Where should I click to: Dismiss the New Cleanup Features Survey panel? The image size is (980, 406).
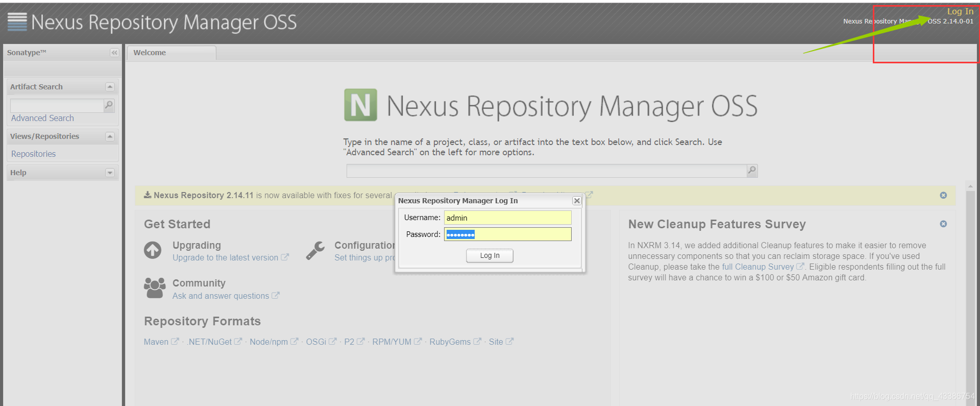pos(943,224)
